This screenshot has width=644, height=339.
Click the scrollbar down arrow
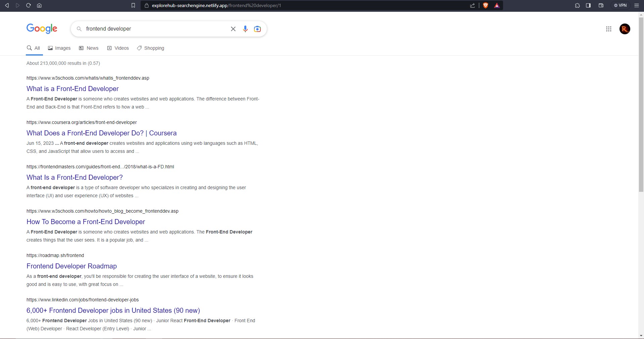pos(641,336)
